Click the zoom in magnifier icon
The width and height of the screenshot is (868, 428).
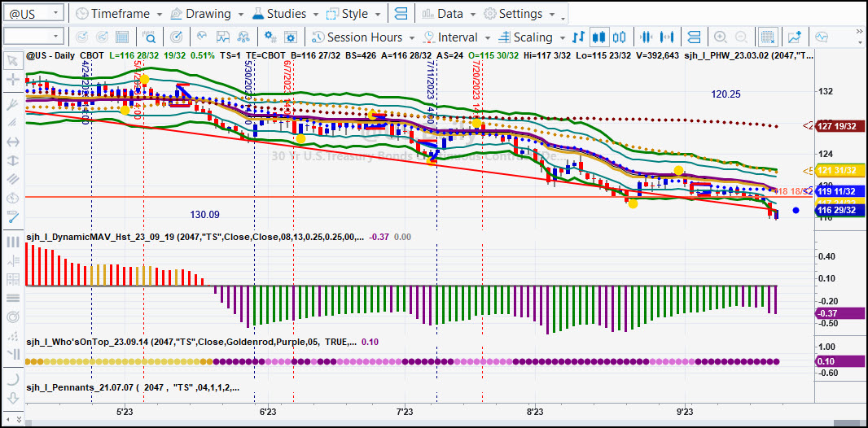point(720,37)
